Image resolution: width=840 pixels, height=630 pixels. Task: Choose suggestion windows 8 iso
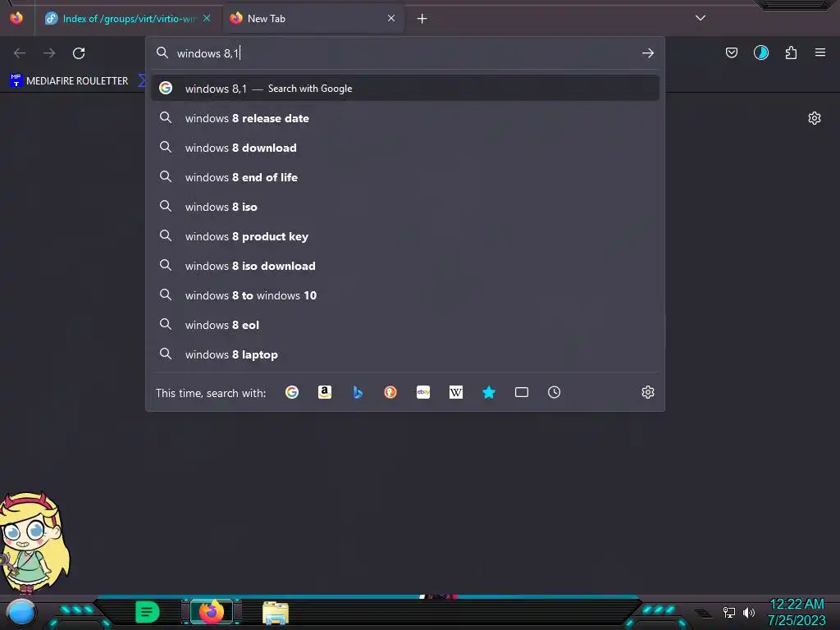click(405, 207)
